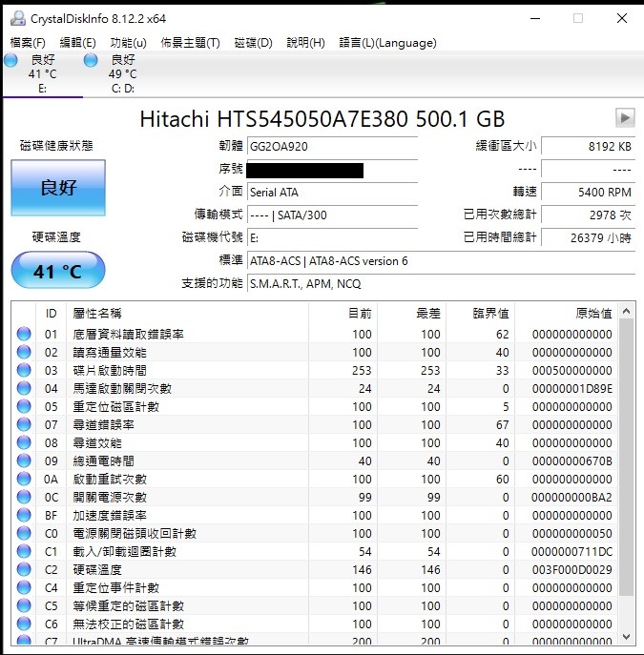Click status orb for attribute 0C
Image resolution: width=644 pixels, height=655 pixels.
(24, 497)
